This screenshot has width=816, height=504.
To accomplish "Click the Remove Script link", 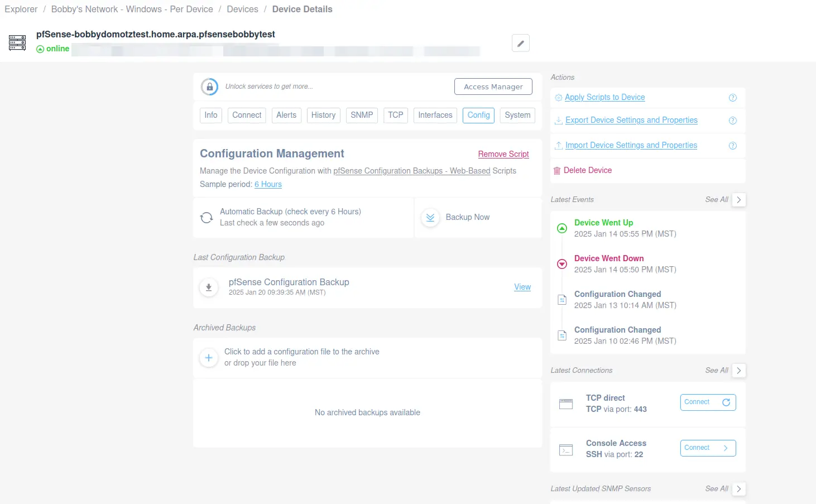I will tap(503, 154).
